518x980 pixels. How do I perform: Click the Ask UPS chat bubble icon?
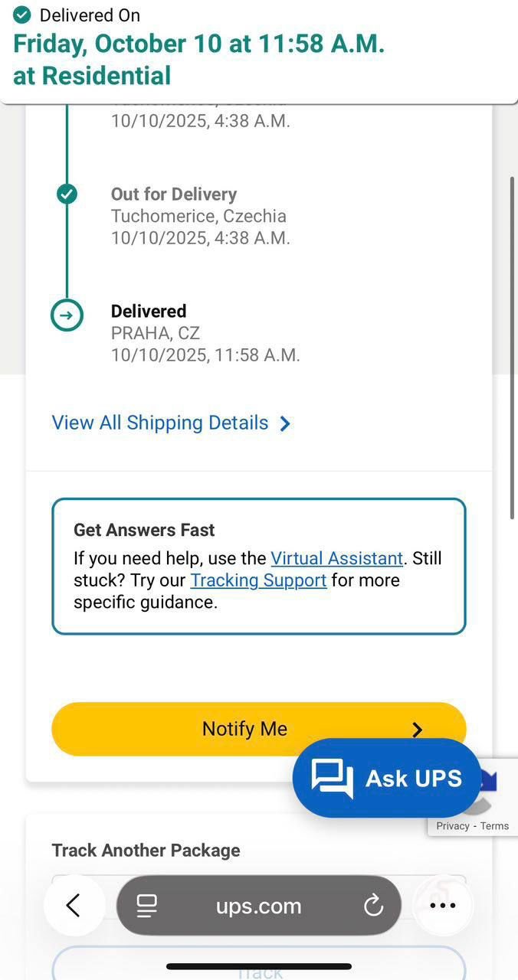point(332,779)
